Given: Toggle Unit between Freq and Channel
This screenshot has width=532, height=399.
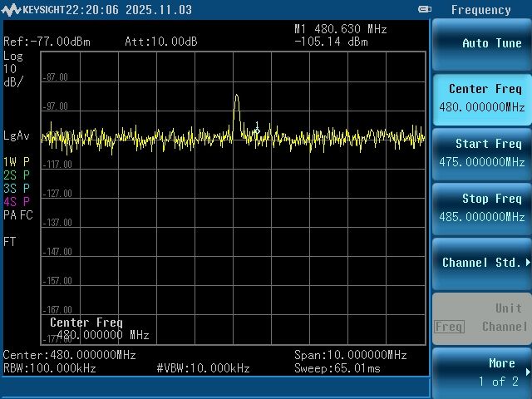Looking at the screenshot, I should pos(482,319).
